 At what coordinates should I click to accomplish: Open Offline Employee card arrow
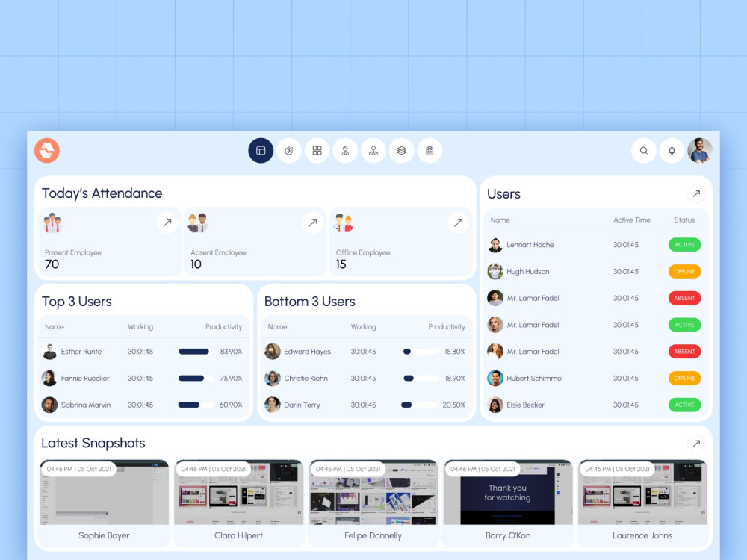[x=459, y=223]
